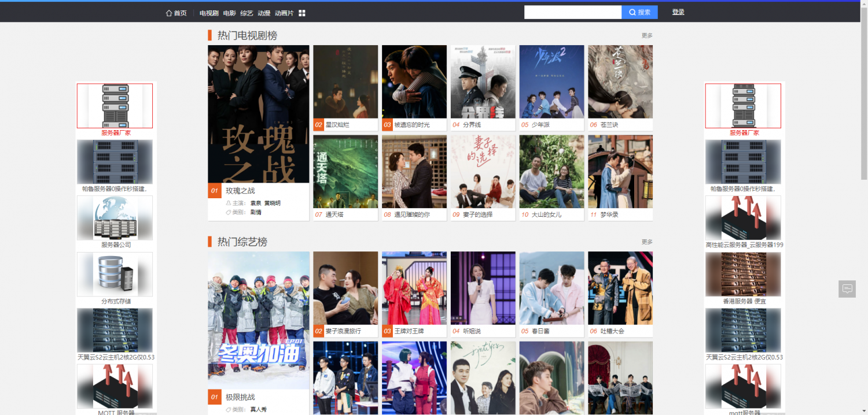868x415 pixels.
Task: Open the 少年派 poster
Action: coord(551,82)
